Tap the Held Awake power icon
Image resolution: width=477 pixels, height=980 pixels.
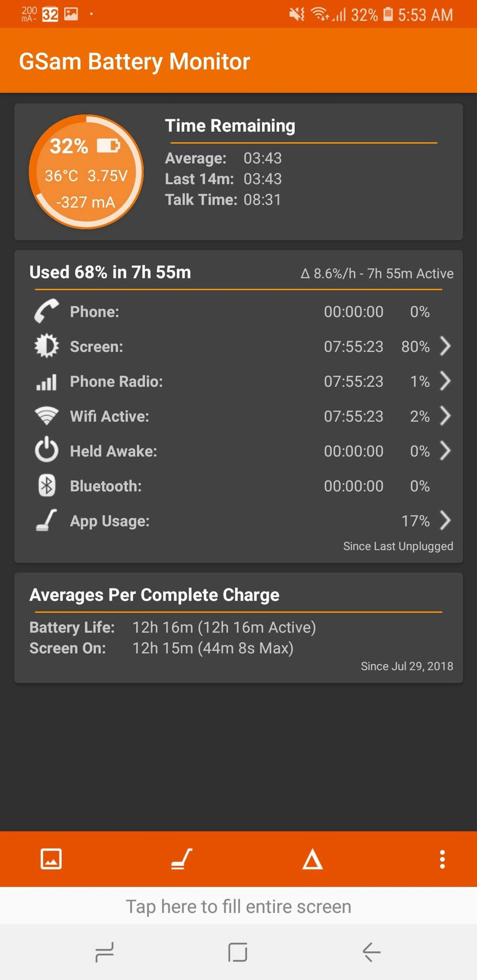[46, 451]
